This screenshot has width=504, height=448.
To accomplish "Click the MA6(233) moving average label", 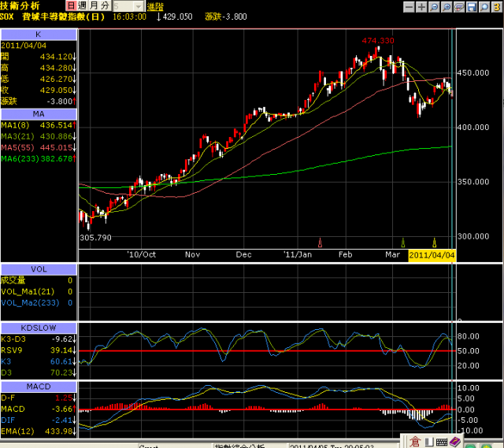I will tap(20, 159).
